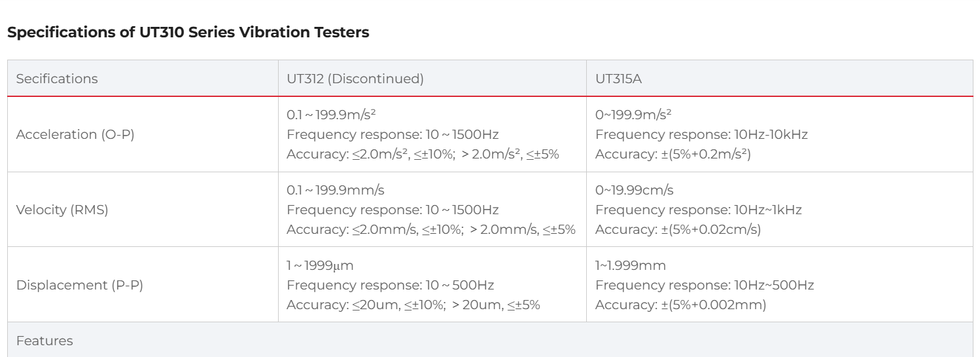Click UT315A velocity range 0~19.99cm/s
Image resolution: width=980 pixels, height=357 pixels.
coord(635,191)
